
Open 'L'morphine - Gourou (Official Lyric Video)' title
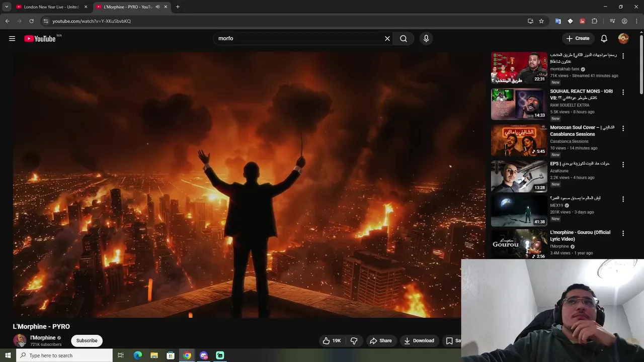(580, 236)
